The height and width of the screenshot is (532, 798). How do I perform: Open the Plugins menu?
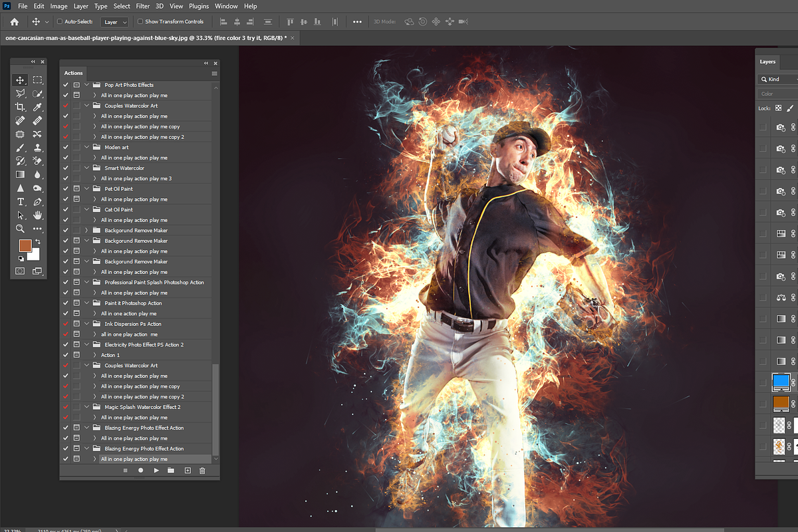(198, 6)
